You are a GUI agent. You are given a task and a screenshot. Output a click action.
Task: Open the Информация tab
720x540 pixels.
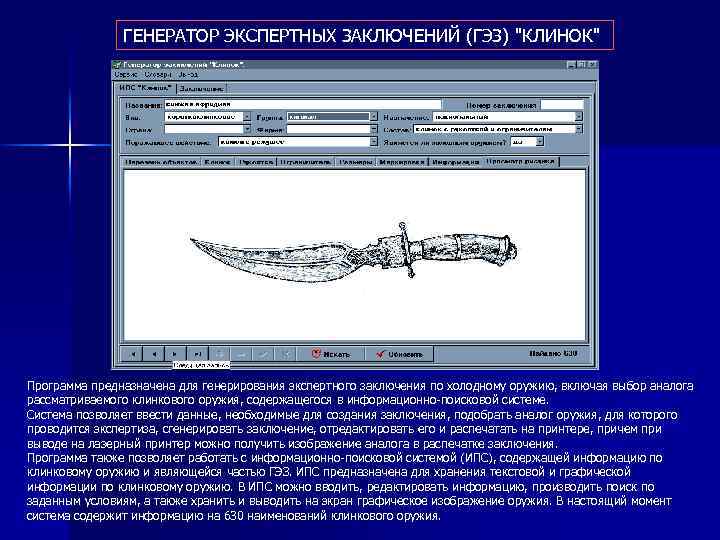[456, 162]
